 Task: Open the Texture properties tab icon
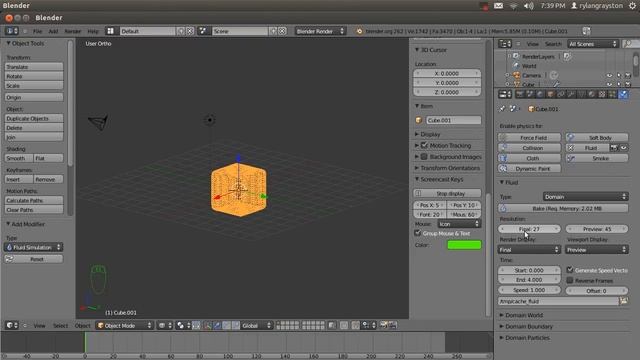(x=602, y=94)
